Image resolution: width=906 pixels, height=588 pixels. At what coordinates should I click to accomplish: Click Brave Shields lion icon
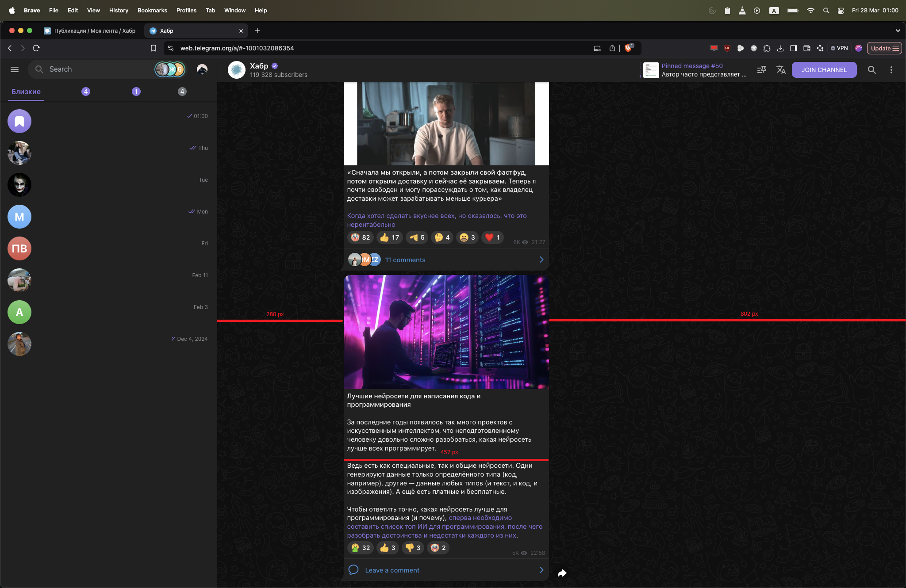(x=628, y=48)
